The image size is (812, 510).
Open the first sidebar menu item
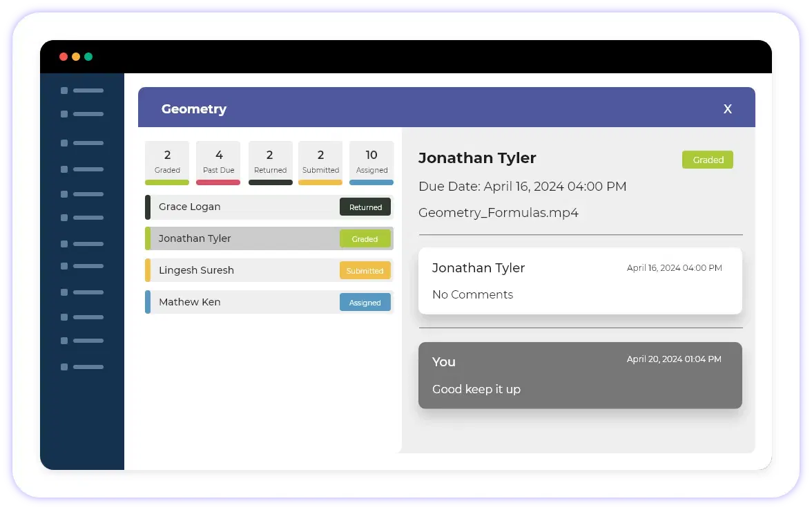pos(81,91)
